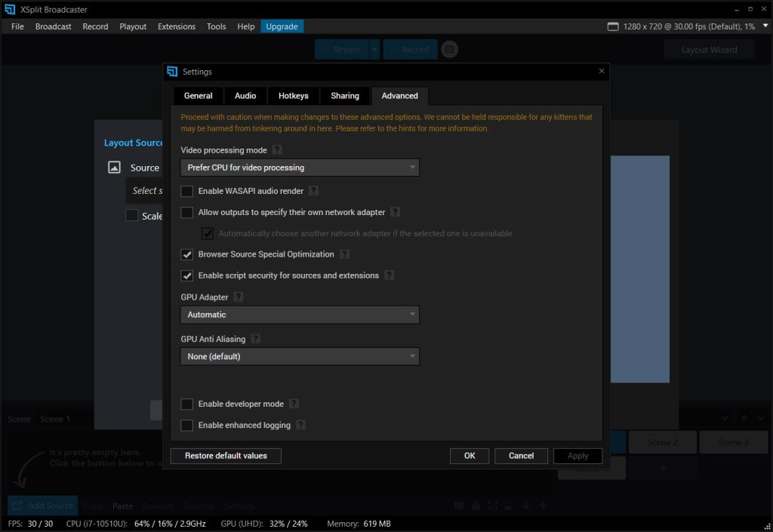
Task: Open help hint for GPU Adapter
Action: click(x=239, y=297)
